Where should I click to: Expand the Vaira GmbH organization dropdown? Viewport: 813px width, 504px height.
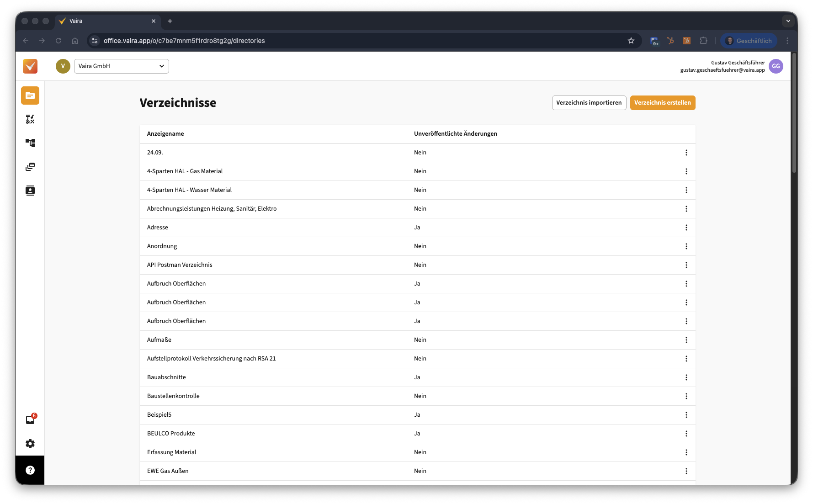click(x=121, y=66)
